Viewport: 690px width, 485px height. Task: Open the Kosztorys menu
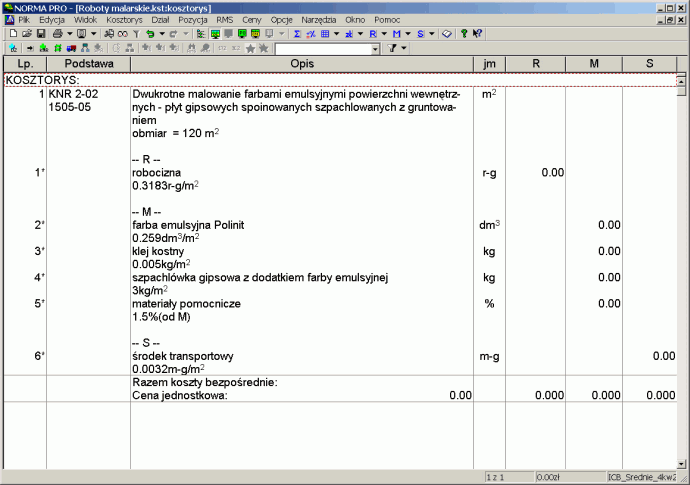[x=123, y=19]
